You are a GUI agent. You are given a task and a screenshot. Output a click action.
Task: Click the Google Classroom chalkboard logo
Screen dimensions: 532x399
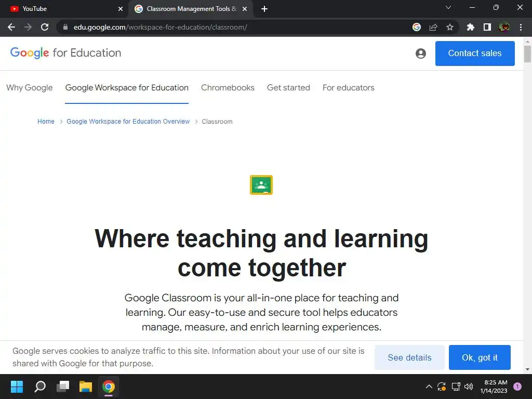pyautogui.click(x=261, y=185)
